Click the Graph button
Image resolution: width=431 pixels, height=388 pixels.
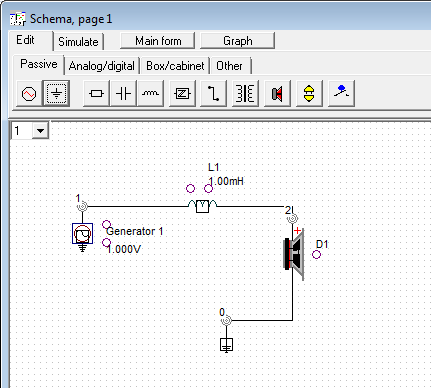[238, 41]
